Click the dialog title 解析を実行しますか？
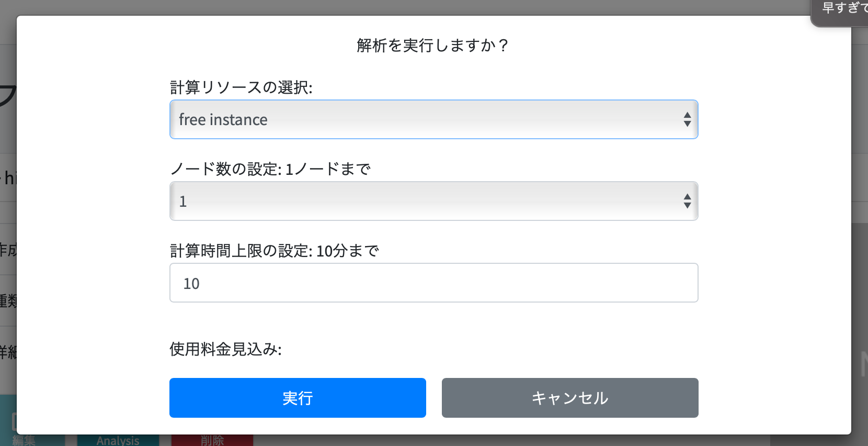 pos(432,45)
